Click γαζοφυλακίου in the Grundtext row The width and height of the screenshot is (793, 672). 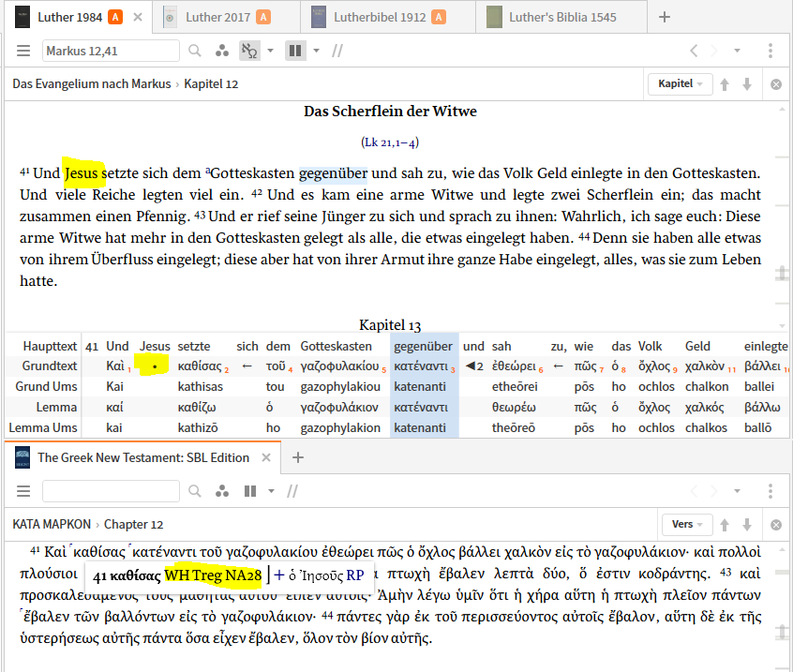click(x=339, y=366)
